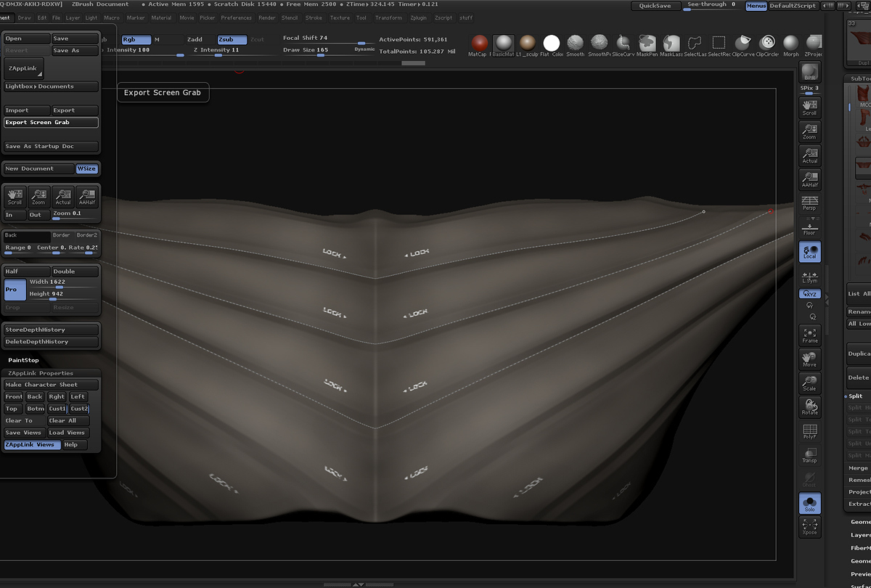
Task: Open the Transform menu
Action: point(388,18)
